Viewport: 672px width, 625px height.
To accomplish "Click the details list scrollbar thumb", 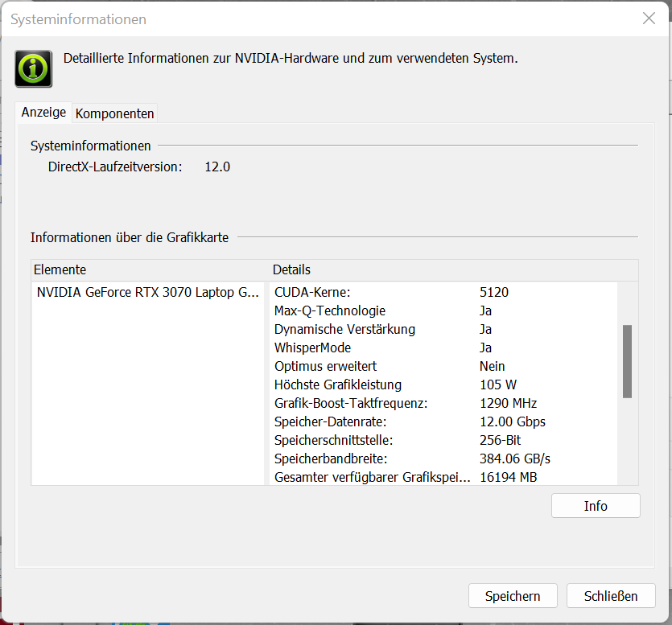I will (628, 361).
